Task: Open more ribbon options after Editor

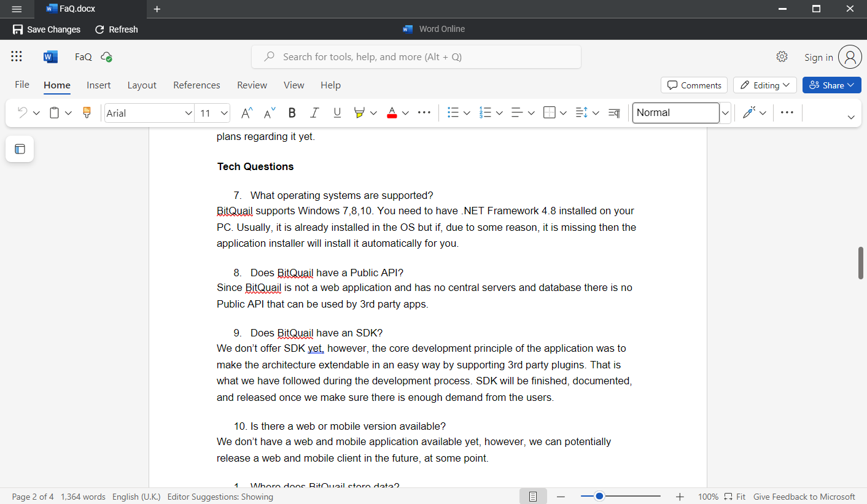Action: pos(787,112)
